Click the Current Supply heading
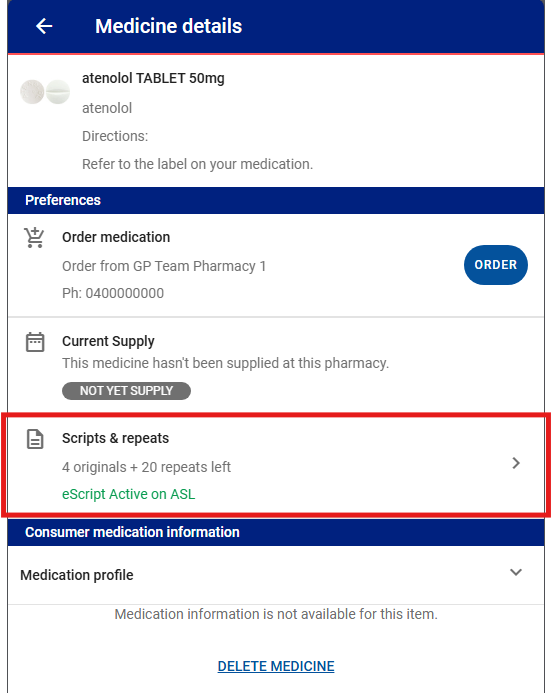The width and height of the screenshot is (551, 693). pos(108,341)
